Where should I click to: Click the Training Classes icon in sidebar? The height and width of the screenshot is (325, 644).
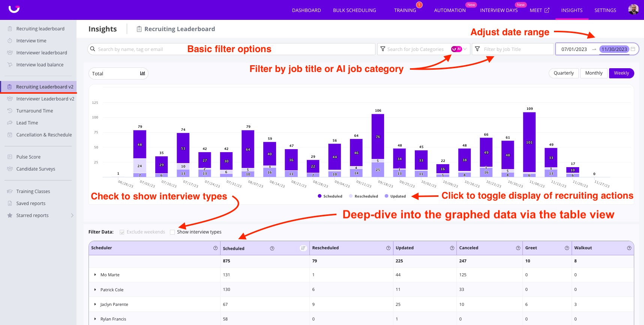(10, 192)
